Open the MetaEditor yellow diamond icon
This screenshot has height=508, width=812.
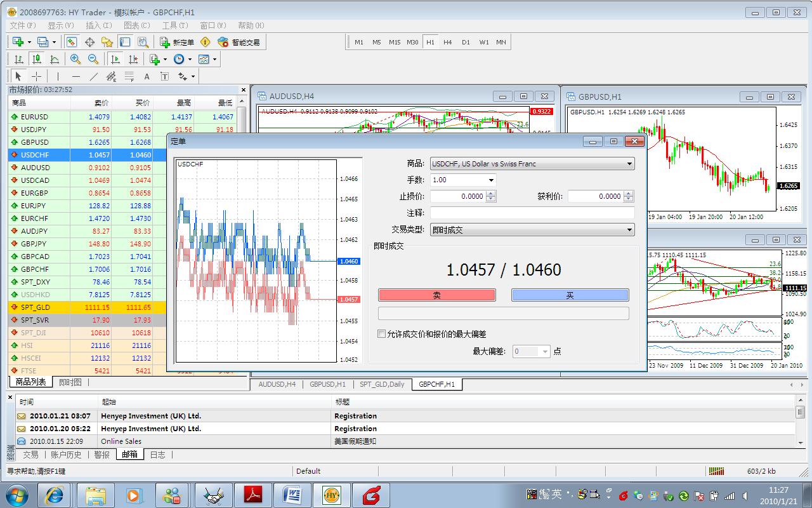[x=205, y=42]
